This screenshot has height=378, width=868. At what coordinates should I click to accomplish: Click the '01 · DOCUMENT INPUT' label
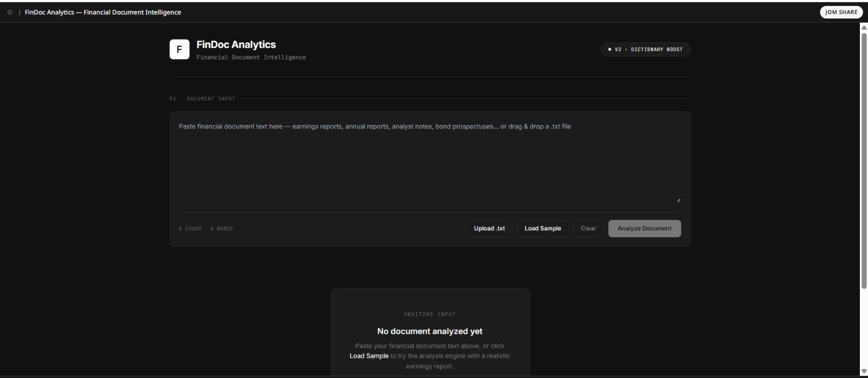[x=202, y=99]
